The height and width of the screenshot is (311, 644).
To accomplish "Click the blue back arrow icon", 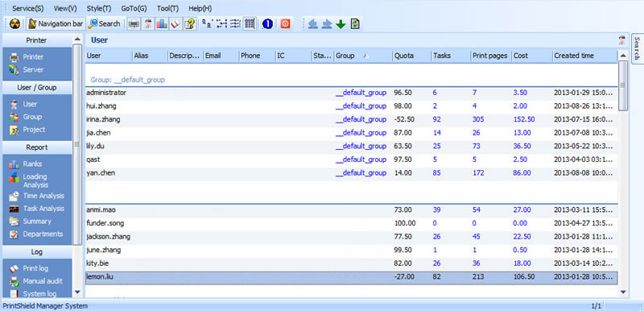I will click(313, 24).
